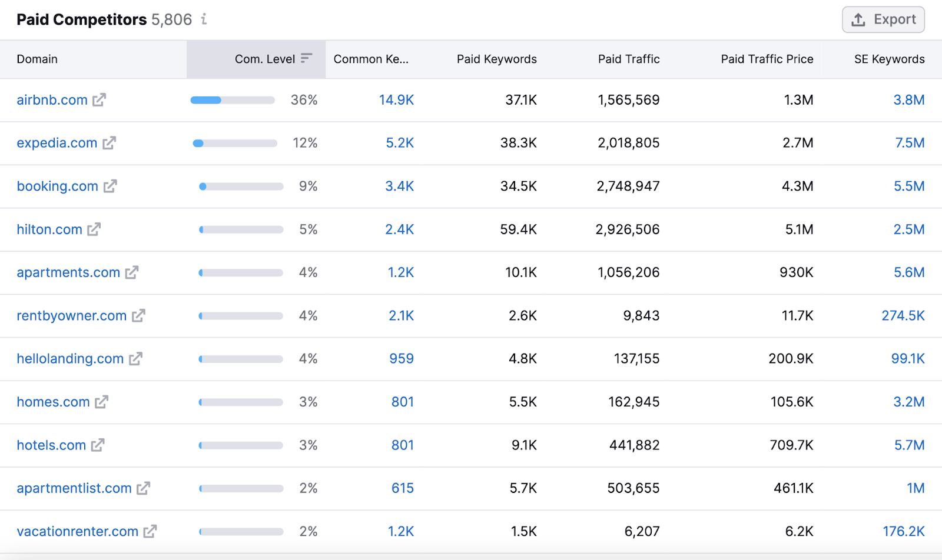Open rentbyowner.com external link icon
Screen dimensions: 942x560
[138, 316]
